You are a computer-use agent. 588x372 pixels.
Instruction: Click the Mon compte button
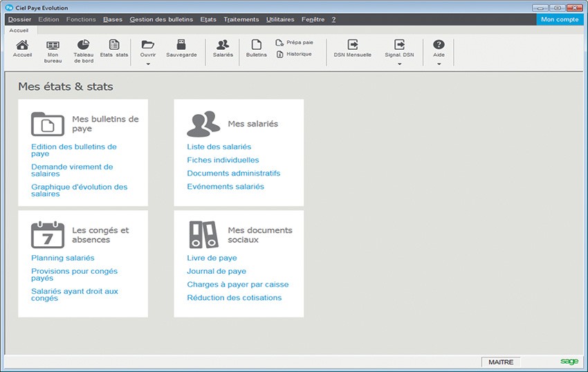560,19
